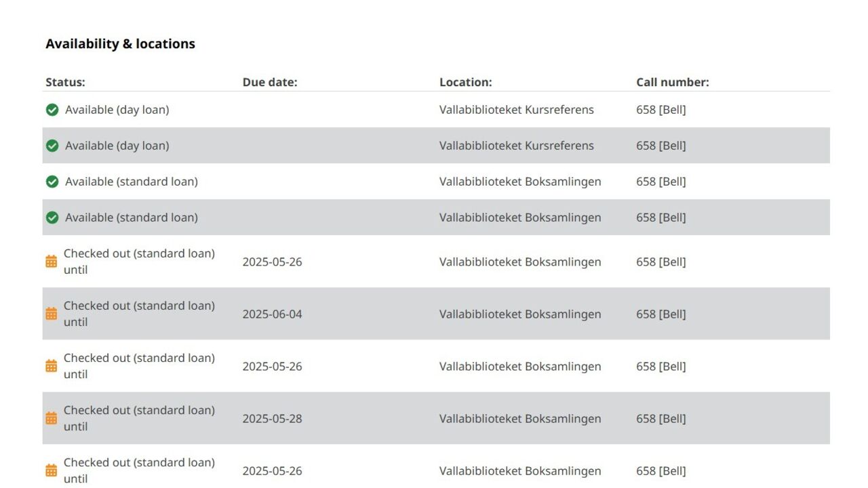Click Available (day loan) text in the gray row
868x488 pixels.
pyautogui.click(x=117, y=146)
